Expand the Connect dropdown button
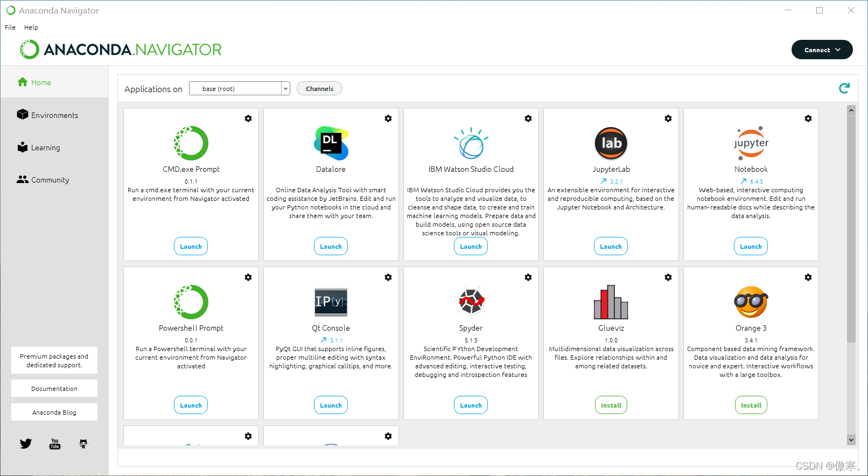This screenshot has width=868, height=476. coord(822,50)
